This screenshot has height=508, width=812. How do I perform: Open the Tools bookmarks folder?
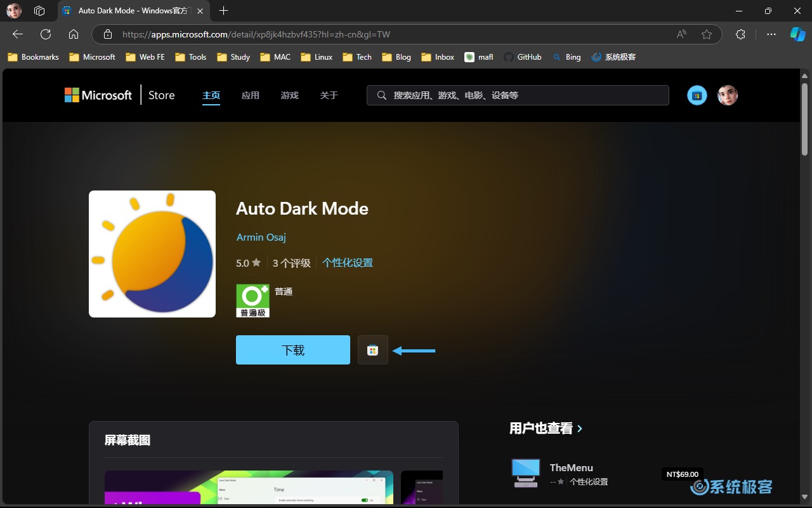pos(191,57)
